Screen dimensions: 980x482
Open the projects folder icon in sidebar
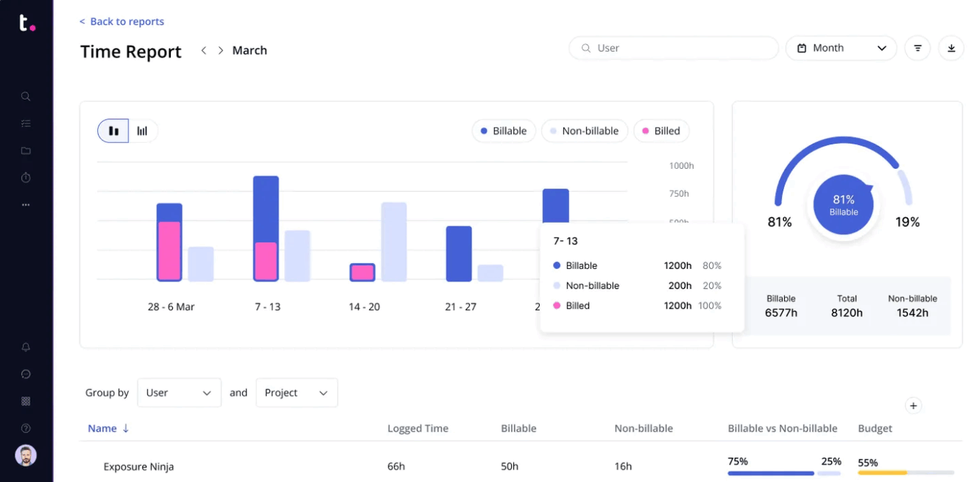click(25, 150)
